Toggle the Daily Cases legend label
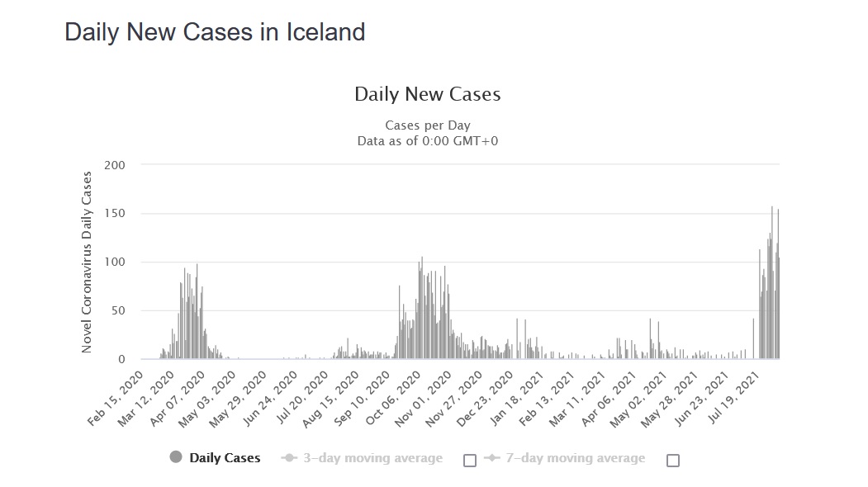Screen dimensions: 868x487 pyautogui.click(x=225, y=458)
